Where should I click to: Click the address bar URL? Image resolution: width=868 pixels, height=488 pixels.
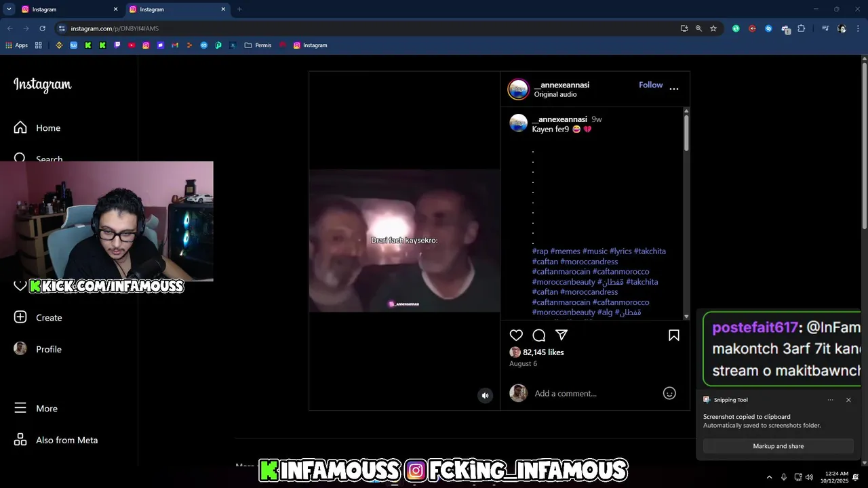[115, 28]
